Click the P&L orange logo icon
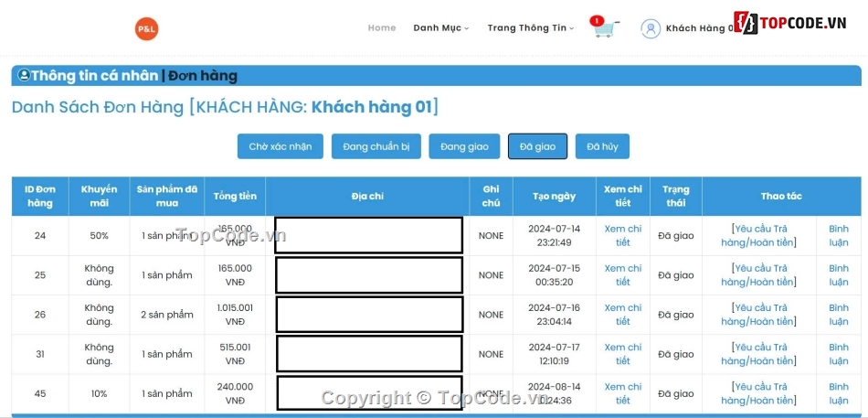 tap(147, 29)
